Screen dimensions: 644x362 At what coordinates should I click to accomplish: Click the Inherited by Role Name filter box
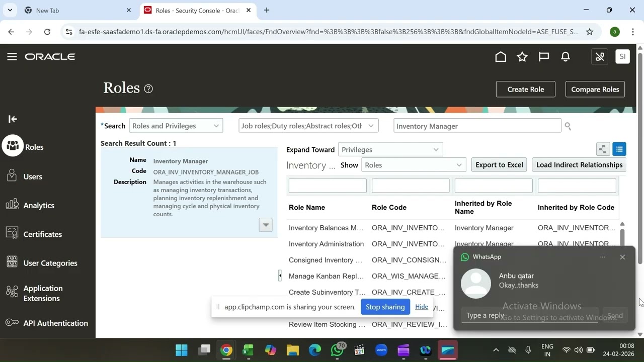(x=494, y=186)
